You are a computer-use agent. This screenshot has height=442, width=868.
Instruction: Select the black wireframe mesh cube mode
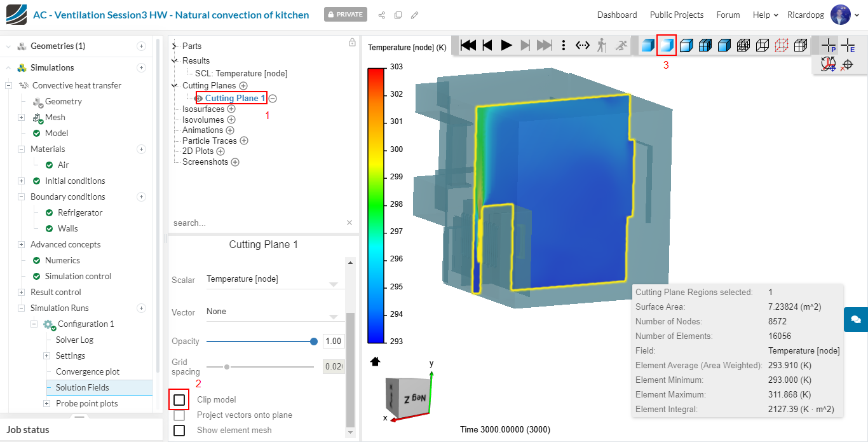(x=743, y=45)
